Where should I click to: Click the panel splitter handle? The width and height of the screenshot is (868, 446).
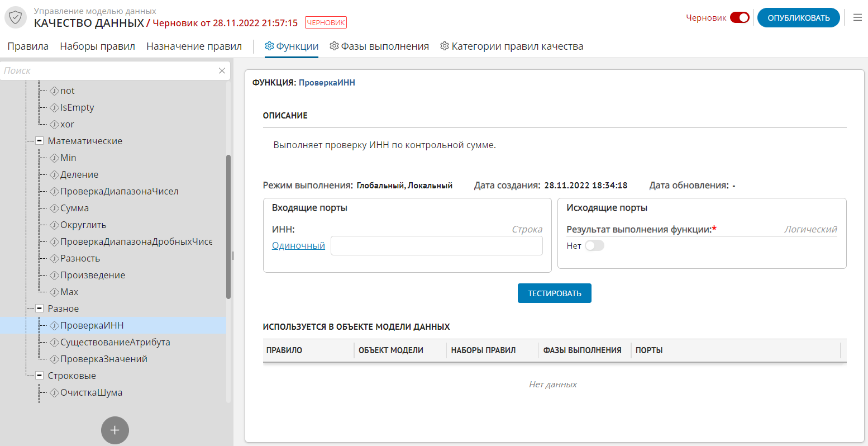[x=233, y=255]
